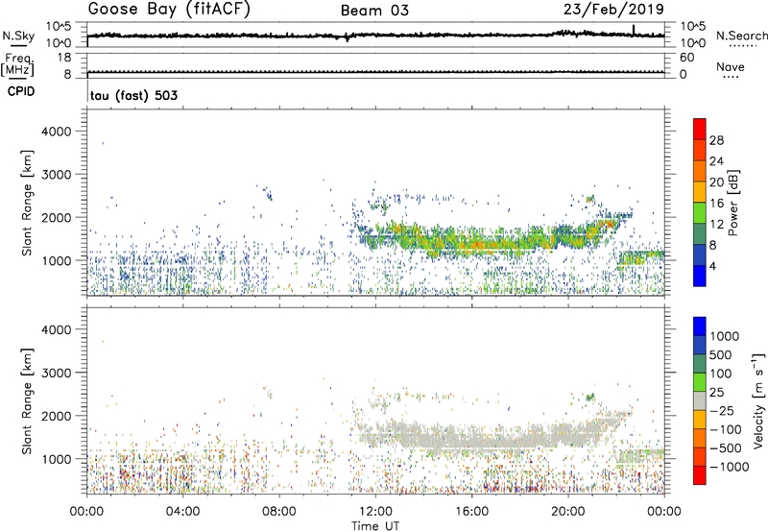Viewport: 768px width, 532px height.
Task: Click the '04:00' time tick label
Action: click(182, 512)
